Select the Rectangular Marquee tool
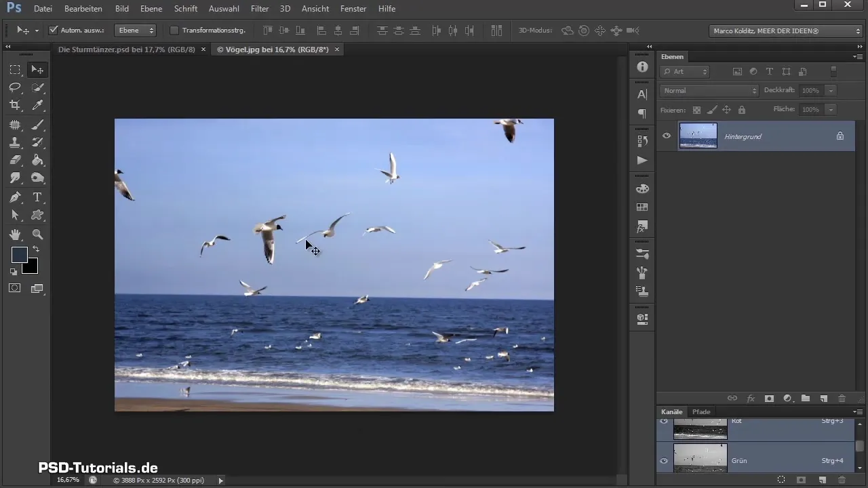The height and width of the screenshot is (488, 868). (15, 69)
